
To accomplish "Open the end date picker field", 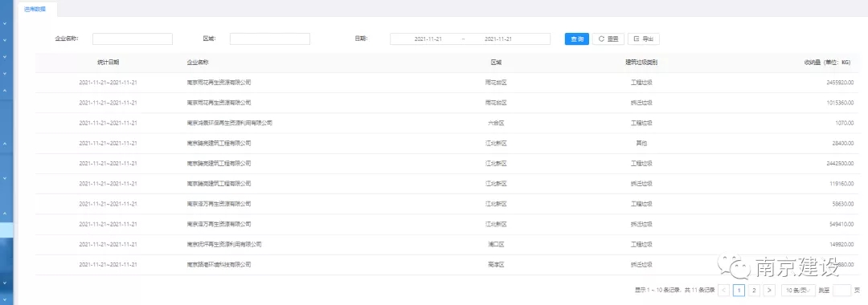I will click(498, 39).
